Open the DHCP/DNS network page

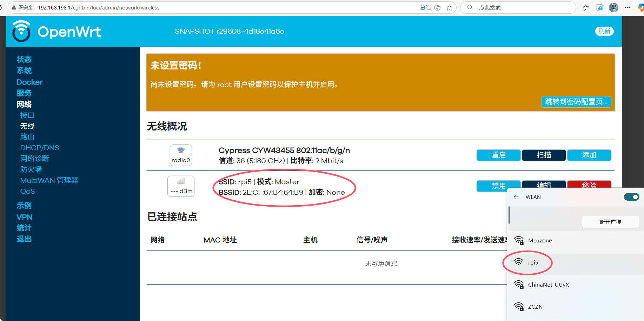(x=40, y=148)
